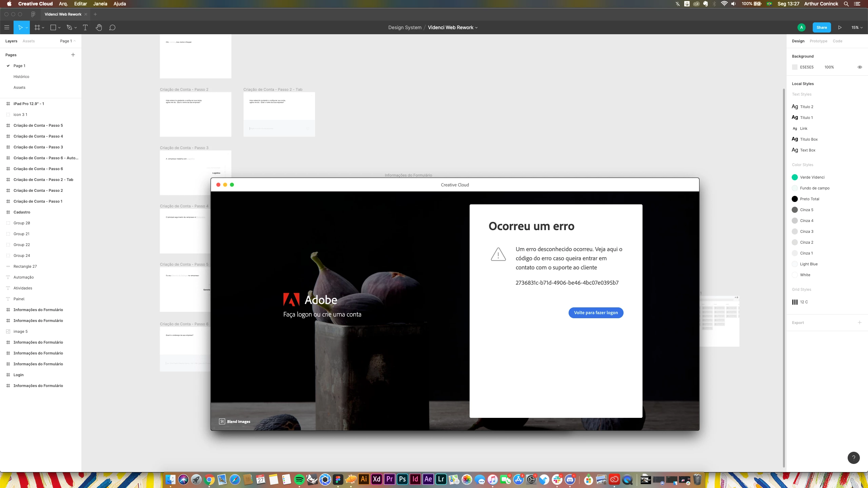Select the Comment tool
The width and height of the screenshot is (868, 488).
coord(112,27)
